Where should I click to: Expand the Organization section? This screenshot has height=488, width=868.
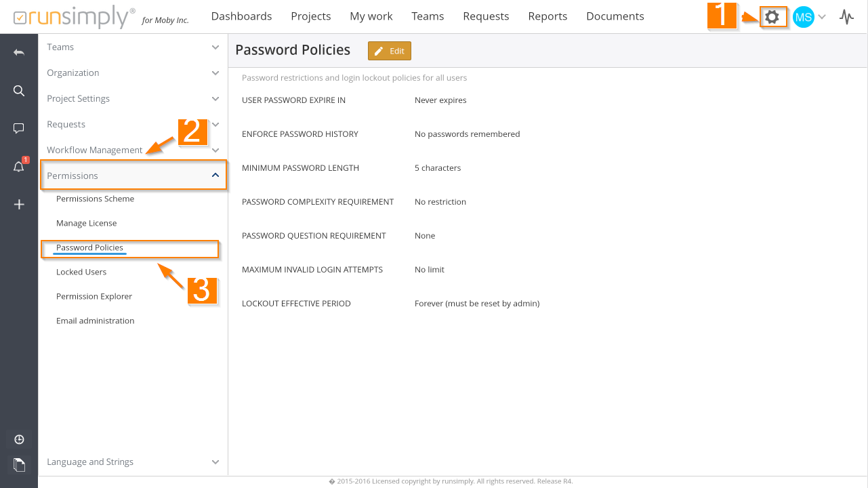click(x=133, y=73)
